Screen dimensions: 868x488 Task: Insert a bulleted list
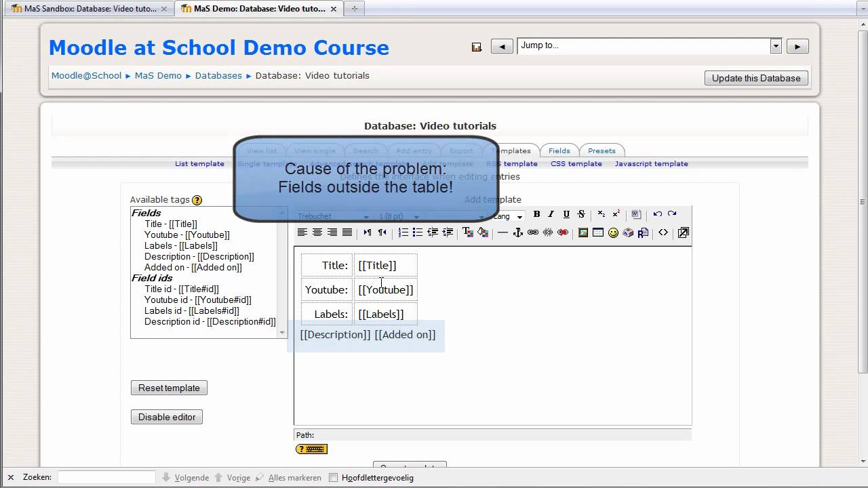(418, 232)
